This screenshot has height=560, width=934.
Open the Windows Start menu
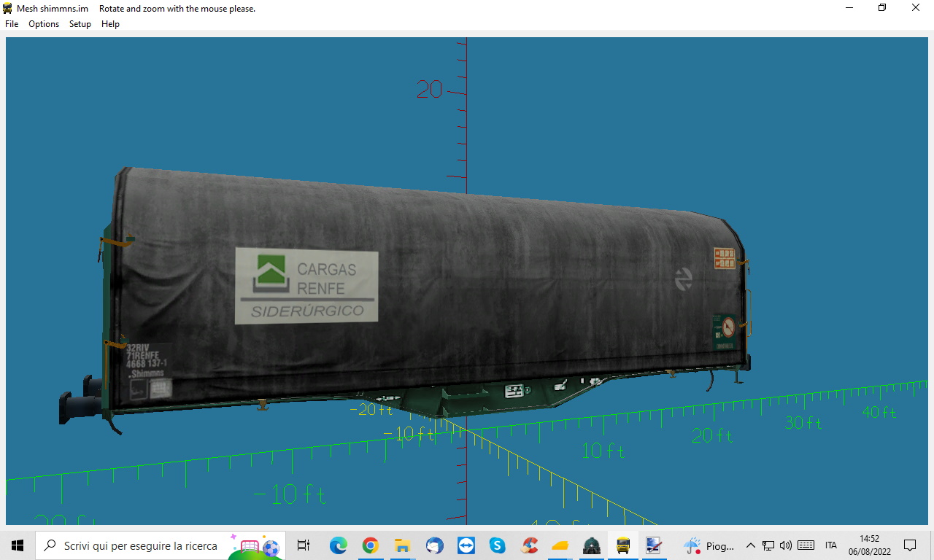18,545
